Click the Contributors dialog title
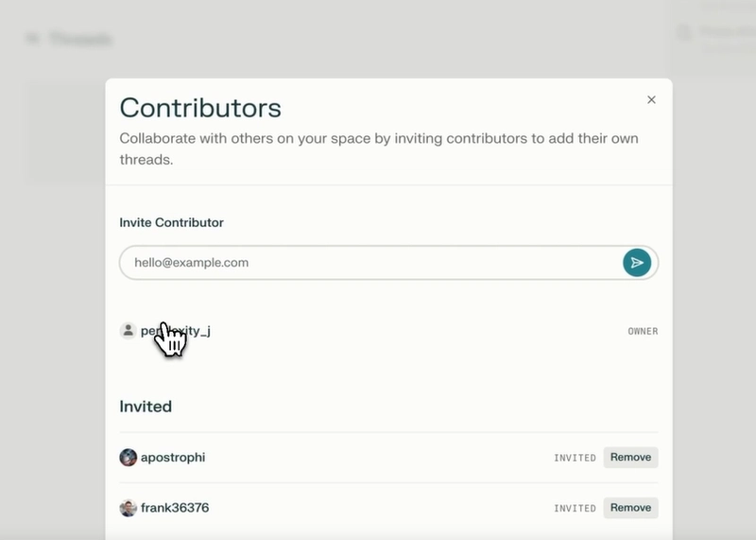Image resolution: width=756 pixels, height=540 pixels. tap(200, 108)
